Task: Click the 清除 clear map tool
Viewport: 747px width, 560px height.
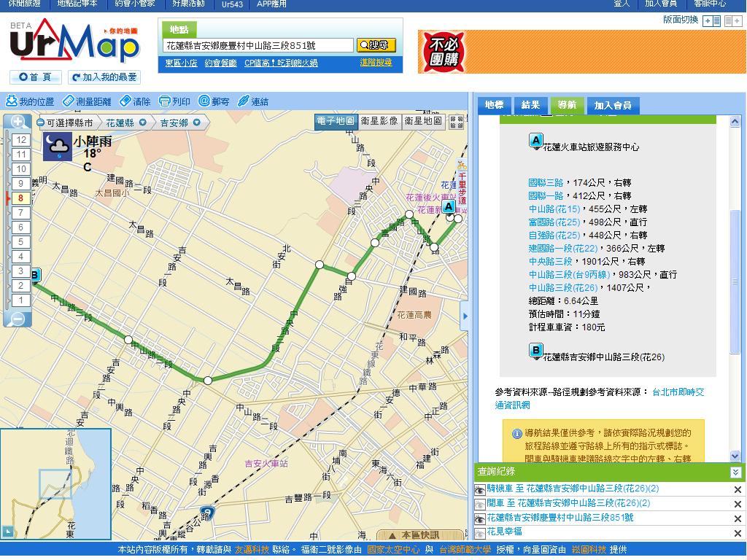Action: coord(125,101)
